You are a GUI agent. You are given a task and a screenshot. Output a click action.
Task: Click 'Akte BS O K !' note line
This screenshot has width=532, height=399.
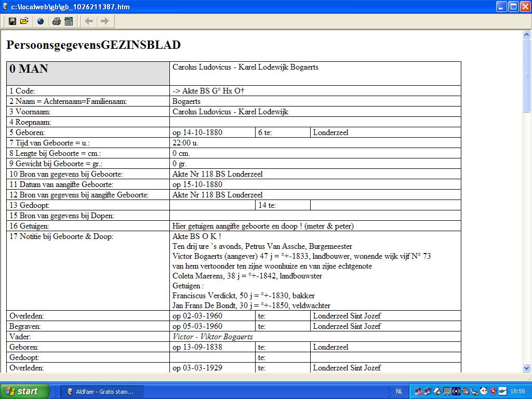coord(197,236)
